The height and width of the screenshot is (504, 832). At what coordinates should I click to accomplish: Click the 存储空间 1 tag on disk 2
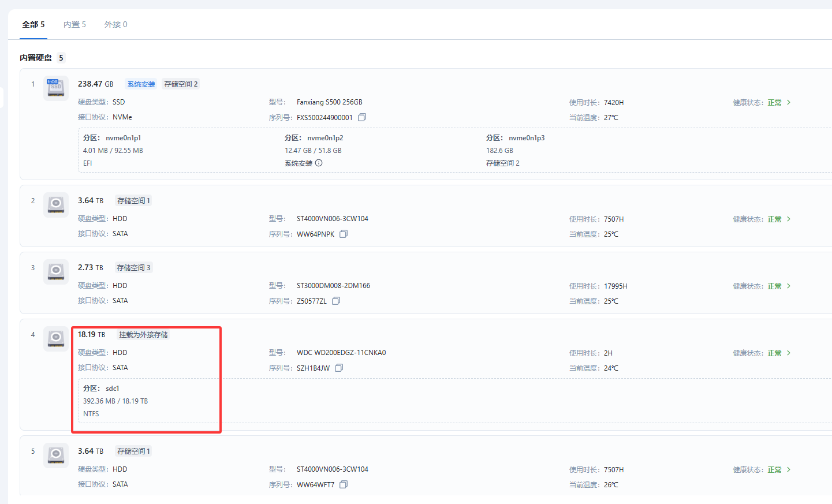133,201
